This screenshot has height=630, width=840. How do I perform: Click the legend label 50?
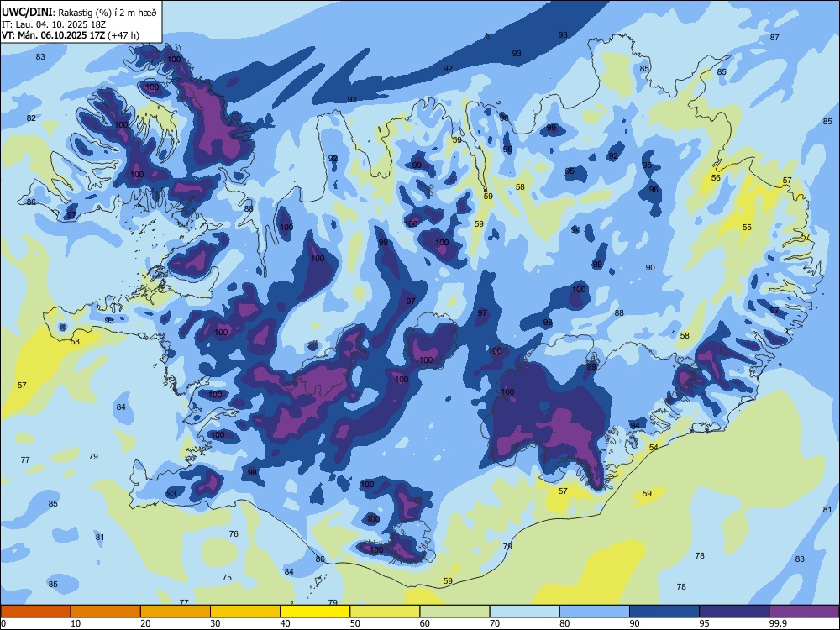click(x=354, y=623)
